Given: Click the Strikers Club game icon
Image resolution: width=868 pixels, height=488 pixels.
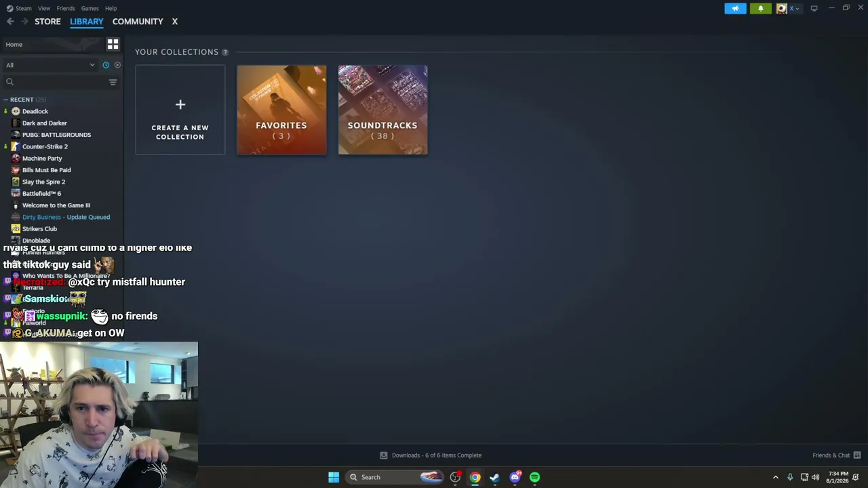Looking at the screenshot, I should 16,229.
